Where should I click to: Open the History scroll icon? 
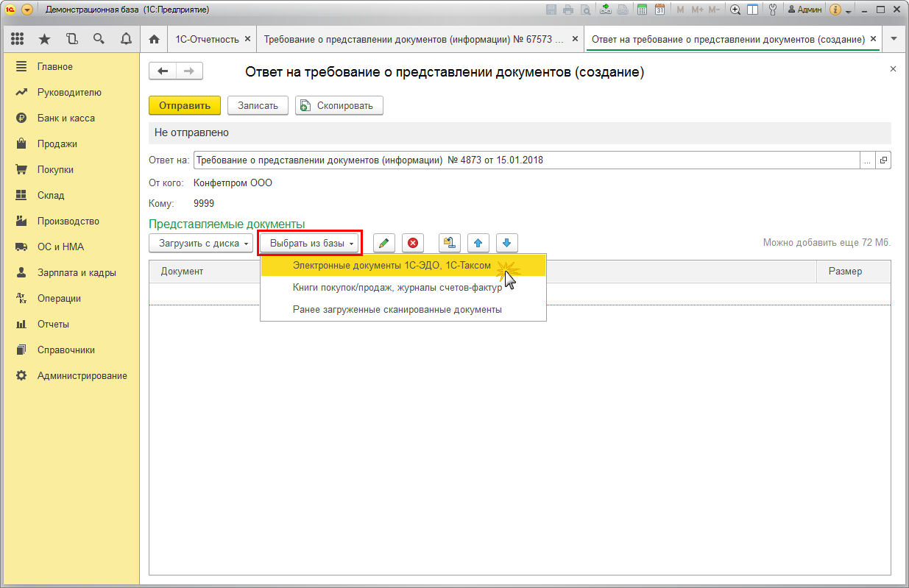pos(71,39)
